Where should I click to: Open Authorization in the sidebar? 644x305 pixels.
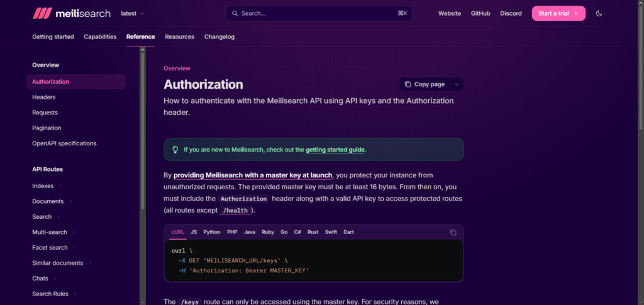coord(76,82)
